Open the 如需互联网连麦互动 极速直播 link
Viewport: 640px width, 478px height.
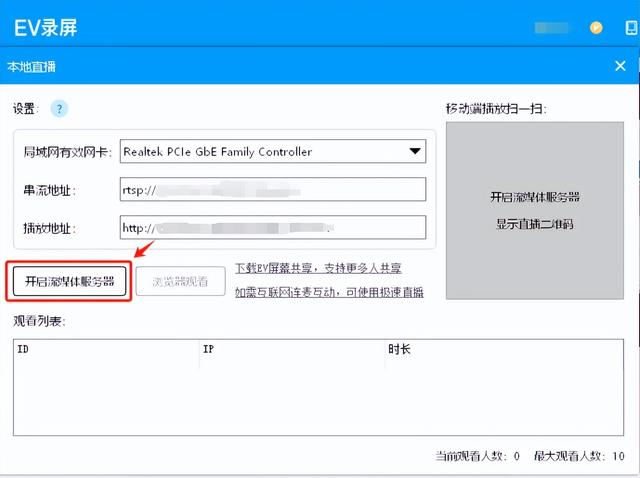[x=329, y=292]
